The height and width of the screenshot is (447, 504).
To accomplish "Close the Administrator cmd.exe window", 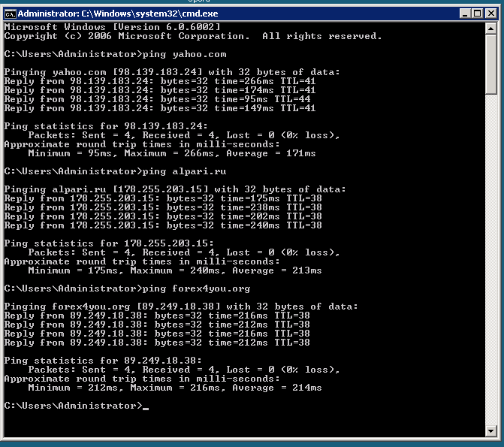I will click(x=491, y=14).
